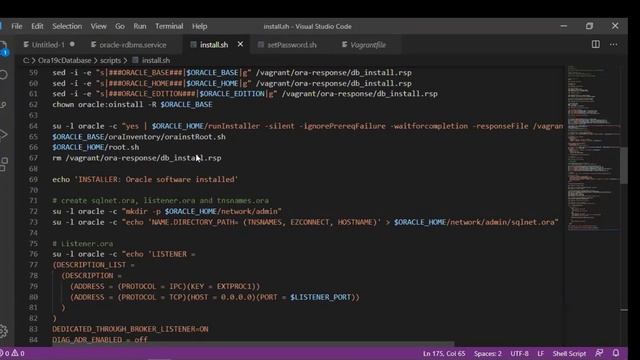
Task: Open the Terminal menu
Action: pyautogui.click(x=169, y=27)
